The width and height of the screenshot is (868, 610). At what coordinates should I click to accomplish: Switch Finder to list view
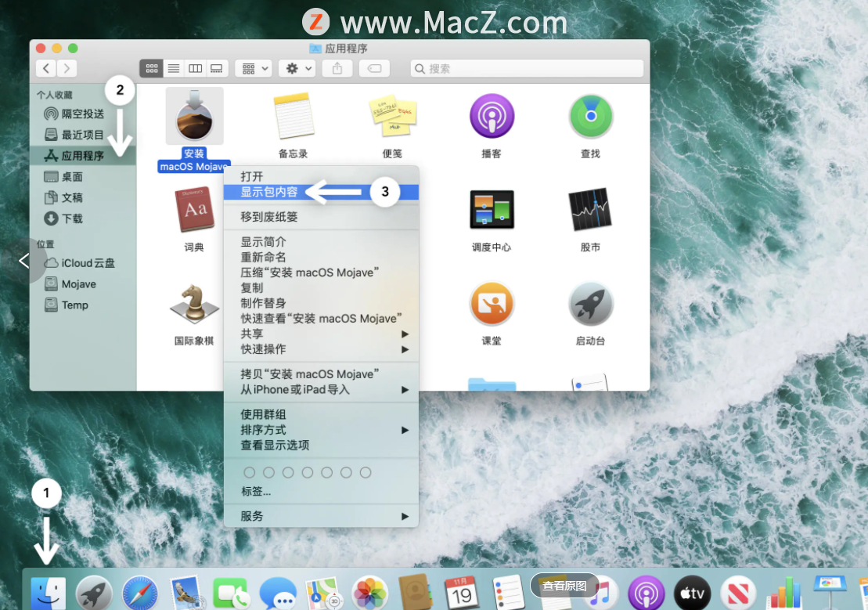pyautogui.click(x=173, y=68)
